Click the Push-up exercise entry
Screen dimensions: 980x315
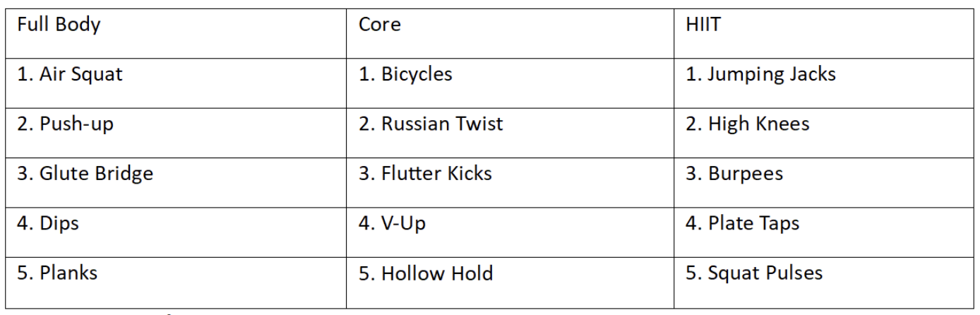click(x=65, y=124)
